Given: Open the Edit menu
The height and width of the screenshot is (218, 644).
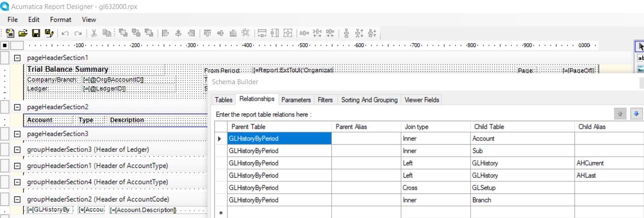Looking at the screenshot, I should (x=34, y=20).
